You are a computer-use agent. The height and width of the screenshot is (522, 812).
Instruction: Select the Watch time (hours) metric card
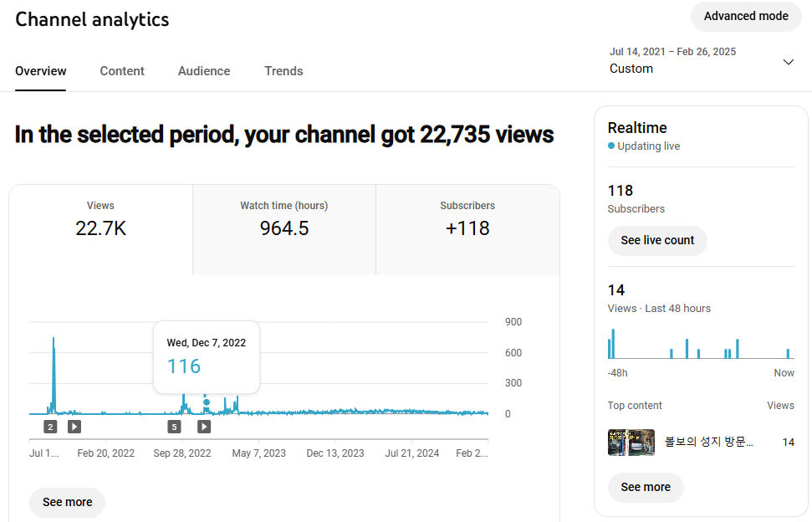284,219
